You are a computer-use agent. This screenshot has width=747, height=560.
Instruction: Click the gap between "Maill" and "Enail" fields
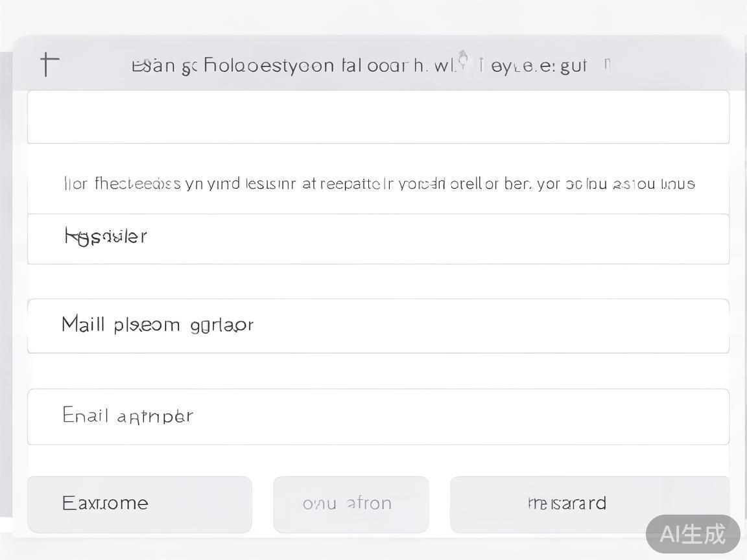(378, 371)
